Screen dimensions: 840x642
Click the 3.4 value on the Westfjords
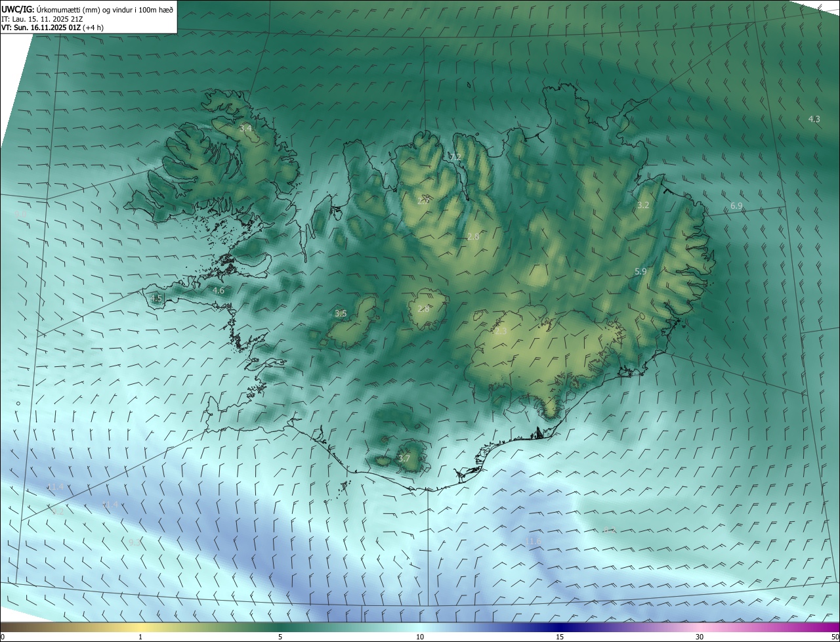tap(245, 129)
